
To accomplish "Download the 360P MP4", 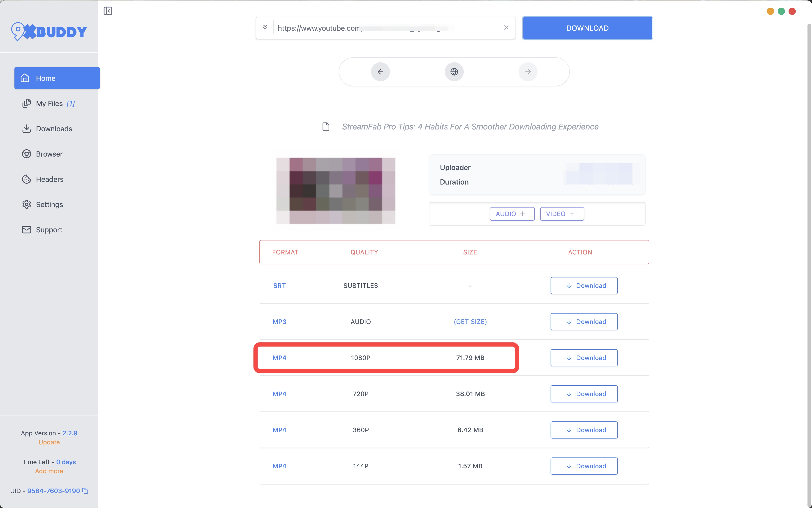I will 584,430.
